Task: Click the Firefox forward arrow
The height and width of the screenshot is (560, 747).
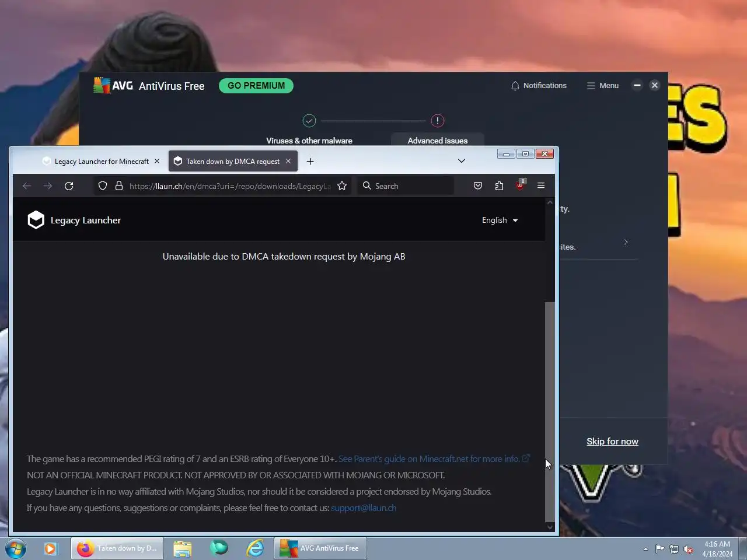Action: (x=48, y=185)
